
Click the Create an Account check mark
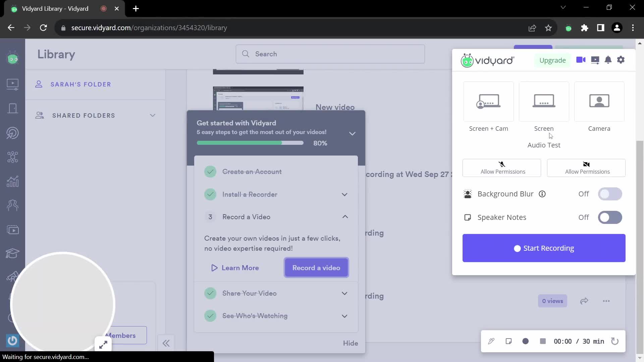210,172
